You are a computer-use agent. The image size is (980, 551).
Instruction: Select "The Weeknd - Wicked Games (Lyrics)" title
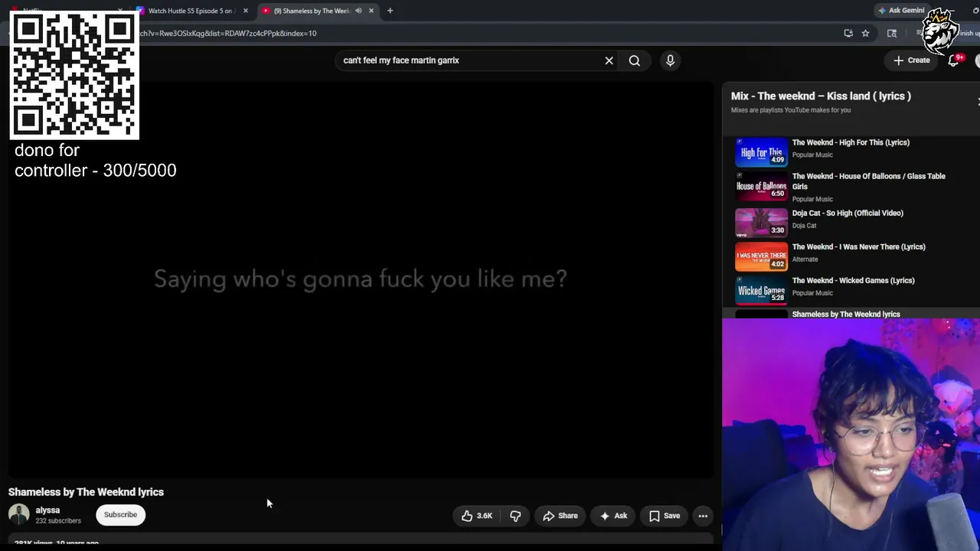[853, 280]
